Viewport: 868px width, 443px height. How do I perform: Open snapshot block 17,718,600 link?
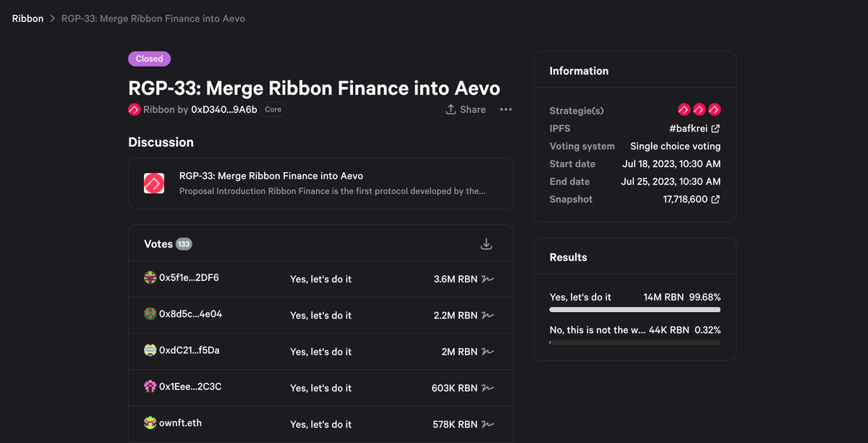(x=692, y=199)
